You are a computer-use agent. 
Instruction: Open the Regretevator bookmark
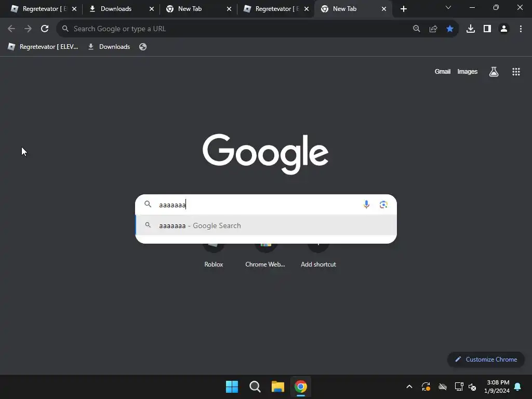pos(43,47)
